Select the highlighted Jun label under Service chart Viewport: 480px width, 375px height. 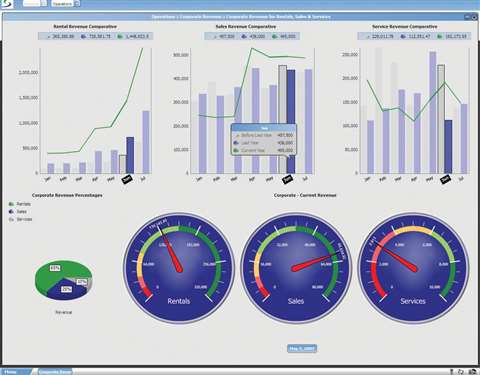point(445,179)
